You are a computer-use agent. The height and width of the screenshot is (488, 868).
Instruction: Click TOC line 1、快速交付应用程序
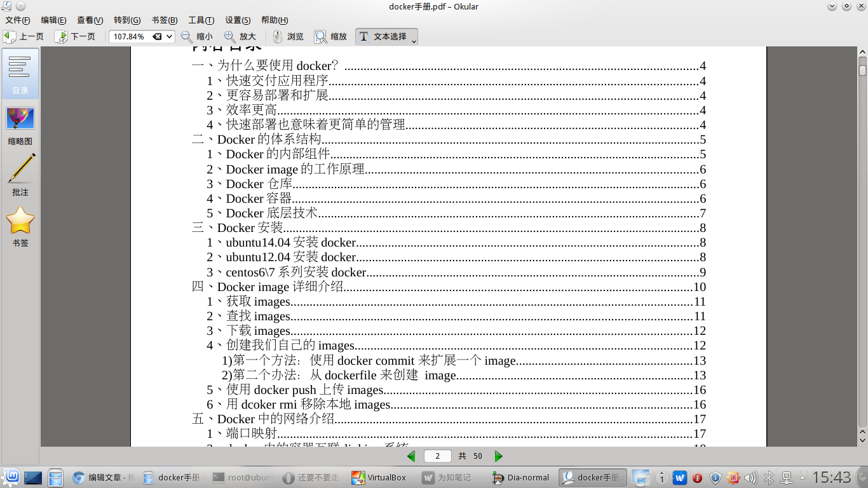[456, 81]
